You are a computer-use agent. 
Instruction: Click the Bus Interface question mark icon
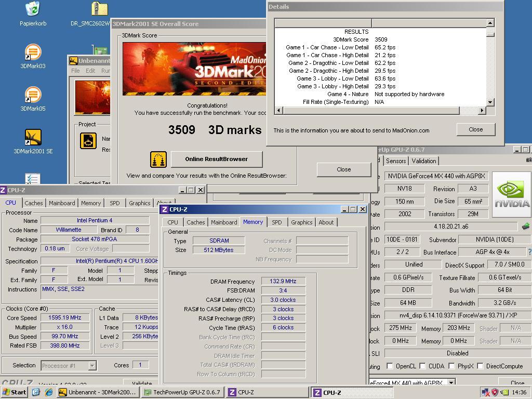click(x=529, y=252)
